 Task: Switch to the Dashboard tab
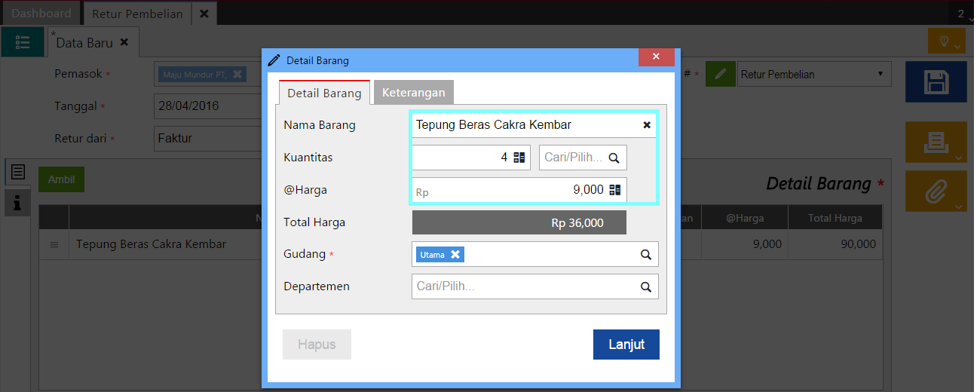tap(41, 14)
